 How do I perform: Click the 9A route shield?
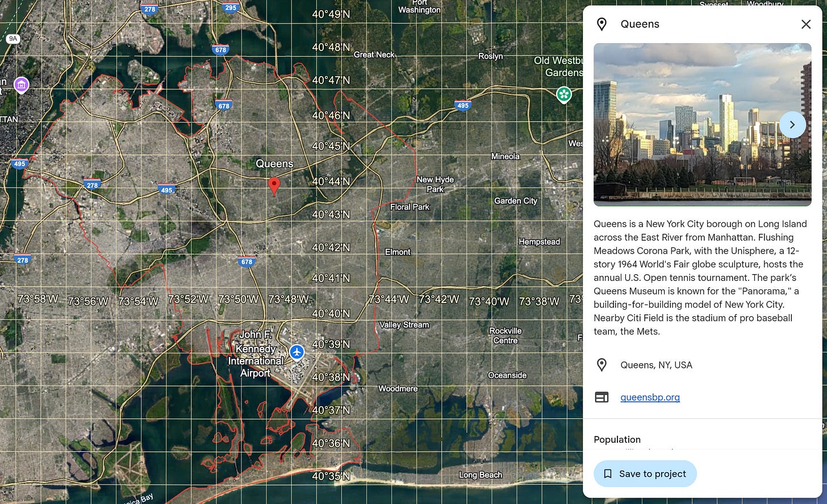tap(13, 39)
